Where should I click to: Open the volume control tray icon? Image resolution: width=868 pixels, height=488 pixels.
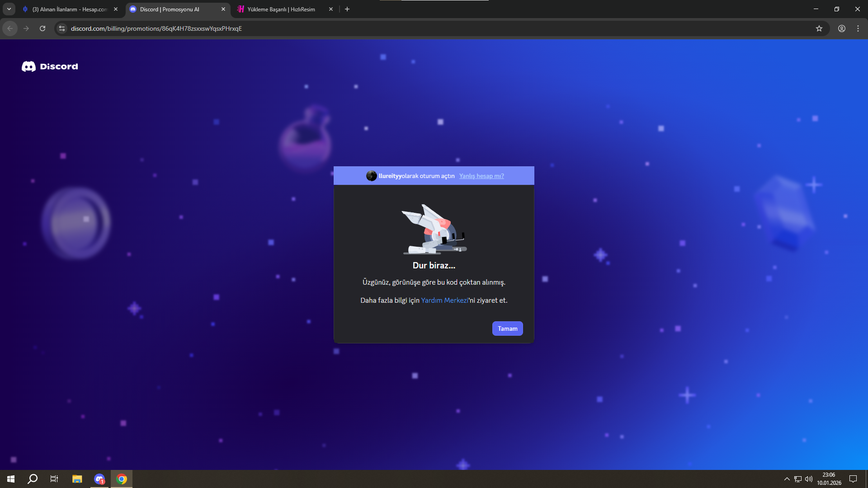tap(809, 479)
